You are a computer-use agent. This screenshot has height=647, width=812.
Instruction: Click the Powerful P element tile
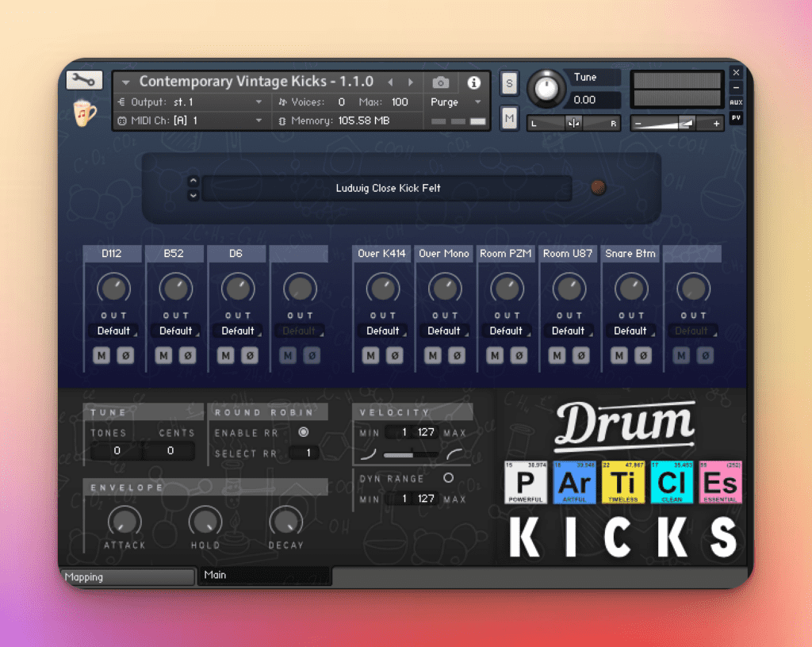pos(525,482)
